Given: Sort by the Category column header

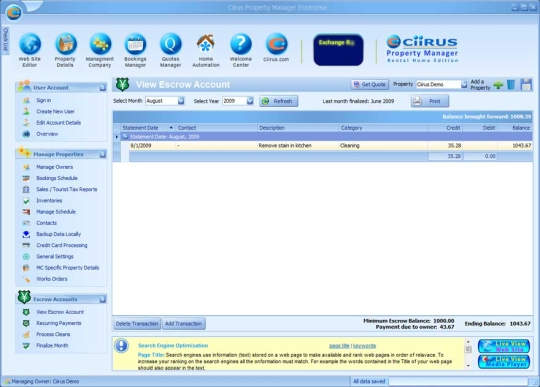Looking at the screenshot, I should click(x=383, y=128).
